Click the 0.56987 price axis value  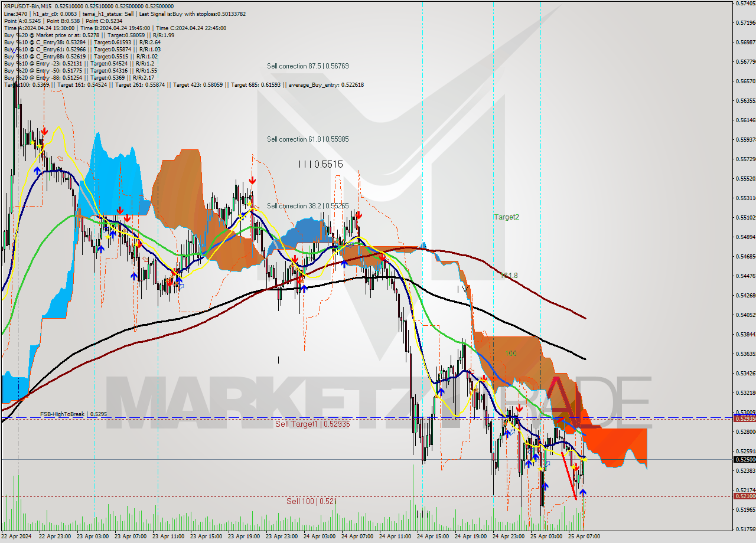click(x=745, y=42)
